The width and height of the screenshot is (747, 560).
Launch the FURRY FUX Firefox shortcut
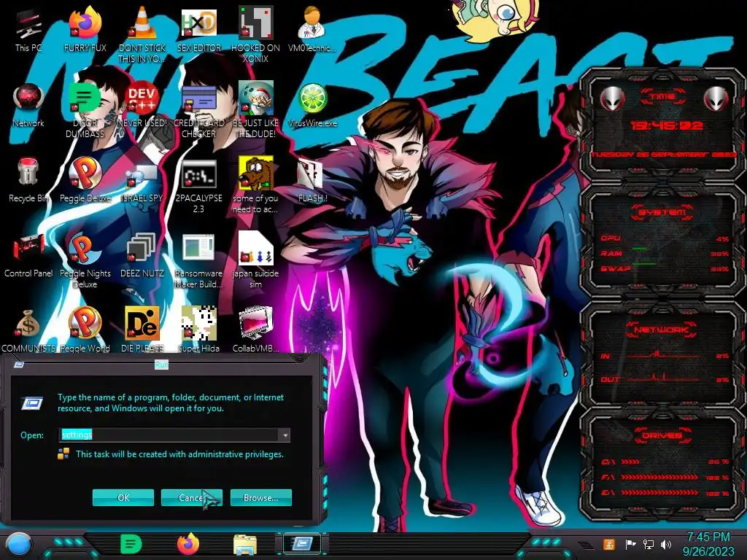pyautogui.click(x=85, y=29)
